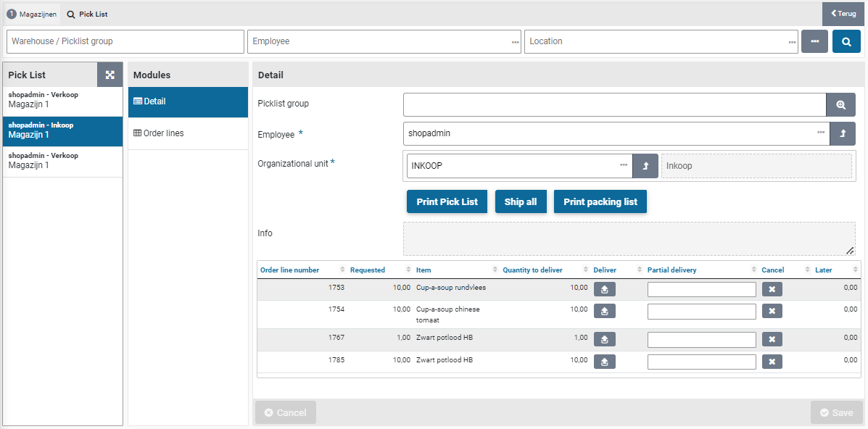The width and height of the screenshot is (868, 429).
Task: Click the blue search magnifier button
Action: (846, 41)
